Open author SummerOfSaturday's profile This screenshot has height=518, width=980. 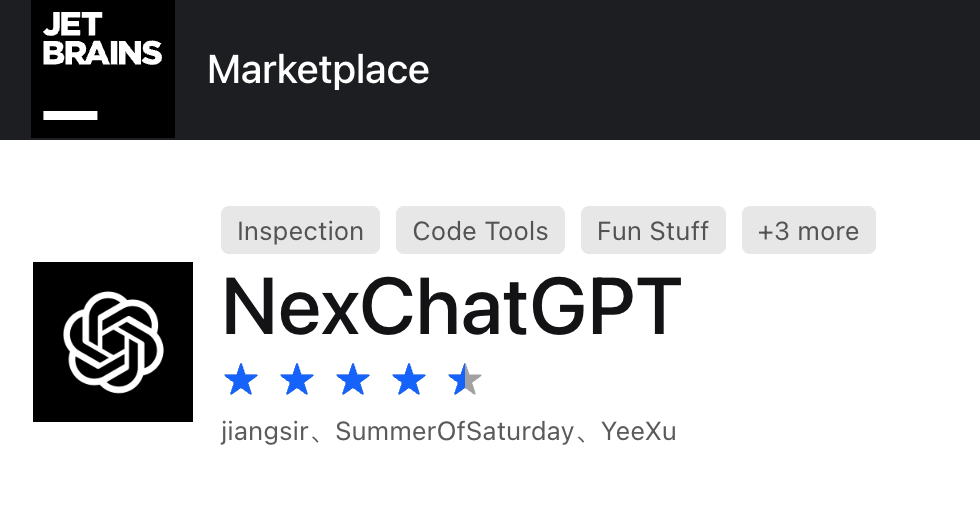455,432
